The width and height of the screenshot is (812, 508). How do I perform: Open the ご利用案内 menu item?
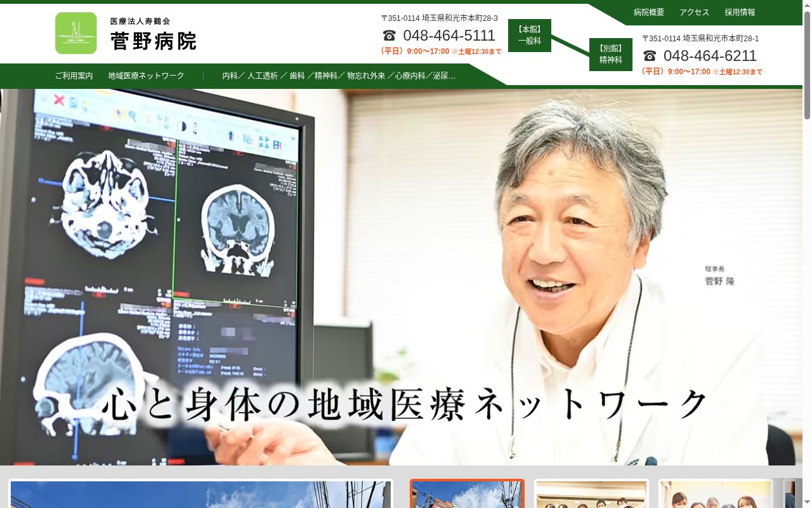[x=74, y=76]
